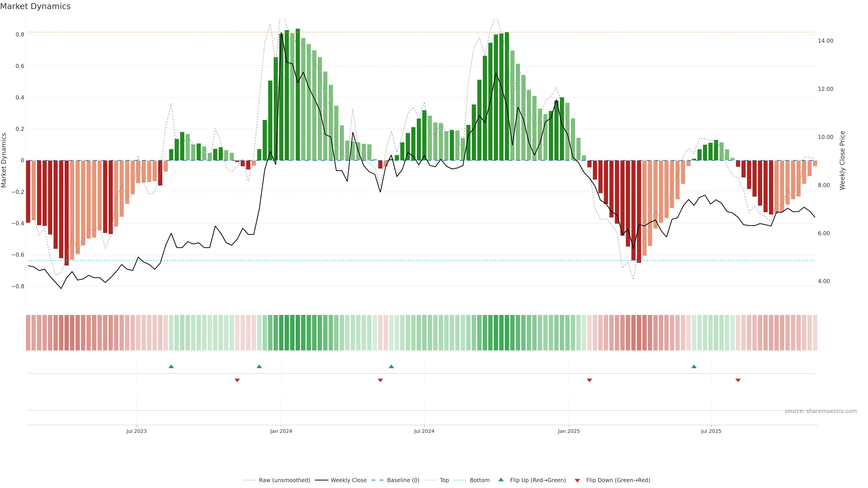Click the Flip Up triangle between Jan and Jul 2024
The width and height of the screenshot is (868, 488).
pos(391,366)
